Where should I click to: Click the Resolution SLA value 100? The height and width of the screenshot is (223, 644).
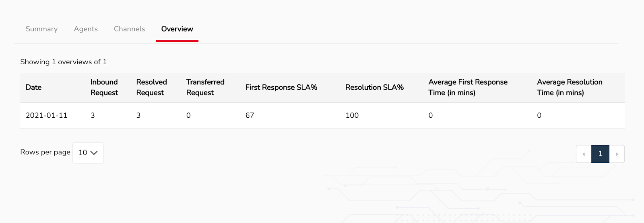[x=352, y=115]
